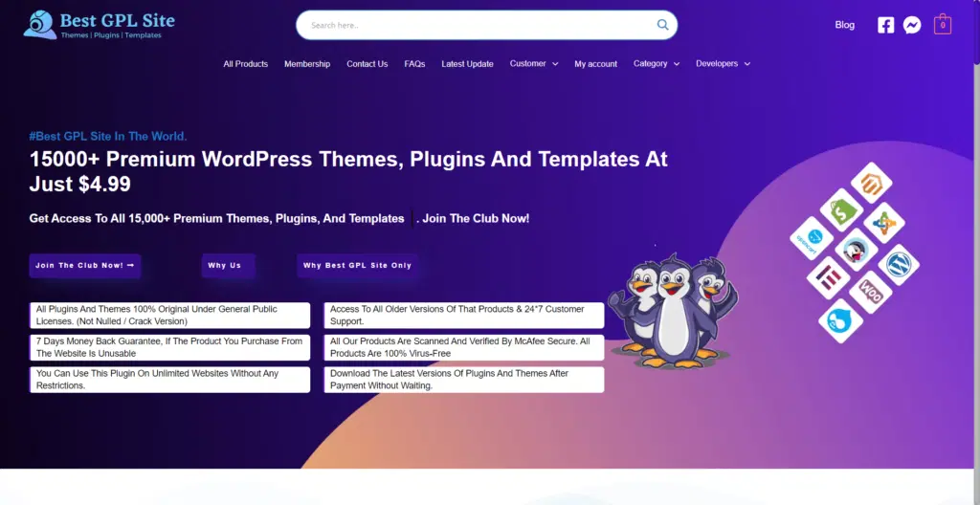Open the Blog link

[844, 25]
